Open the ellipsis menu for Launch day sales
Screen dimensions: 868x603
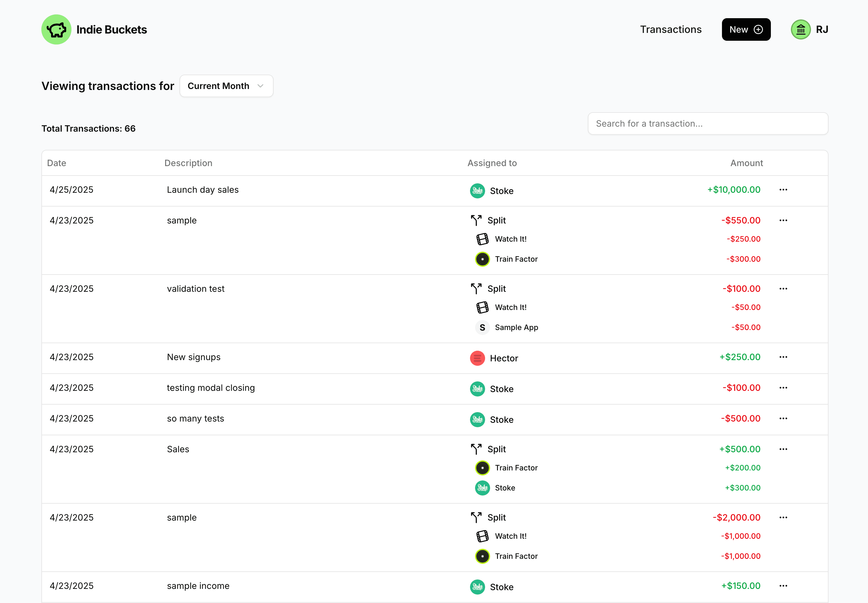point(783,190)
